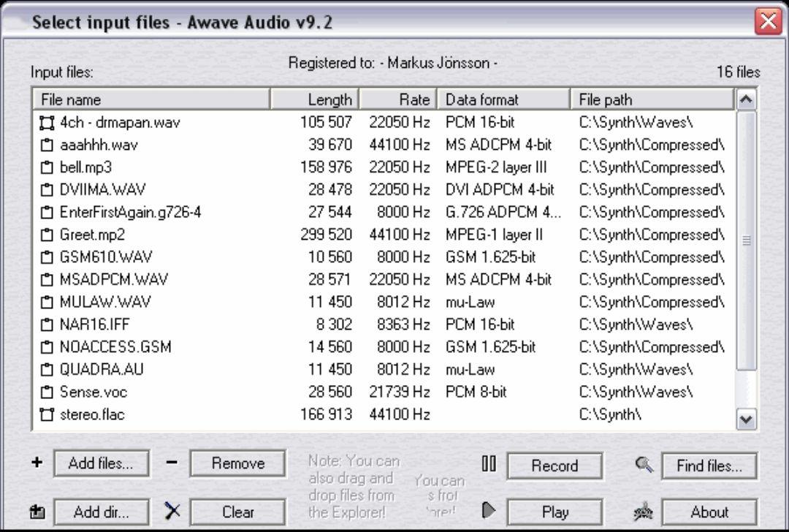Click the file icon beside NAR16.IFF
The width and height of the screenshot is (789, 532).
coord(47,324)
